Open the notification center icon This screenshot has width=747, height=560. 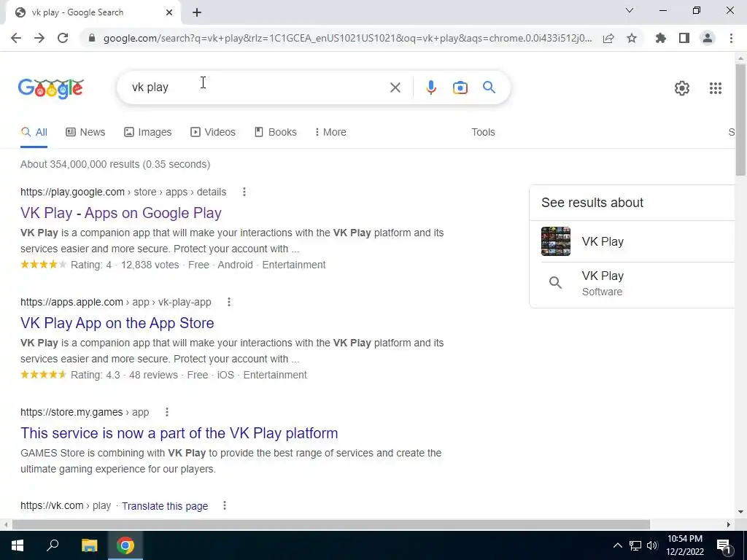[724, 545]
